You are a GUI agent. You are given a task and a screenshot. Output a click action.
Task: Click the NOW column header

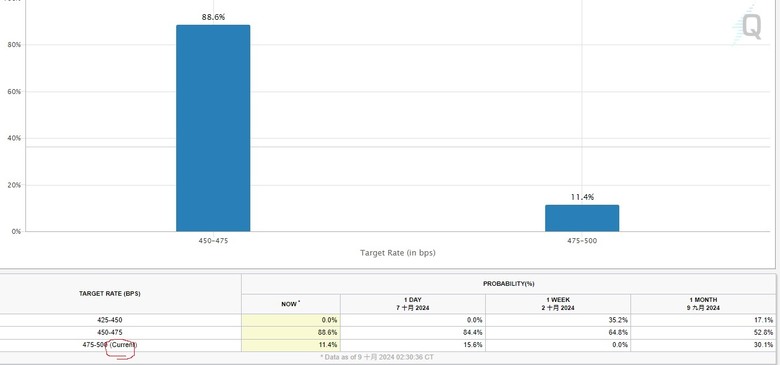click(x=291, y=304)
